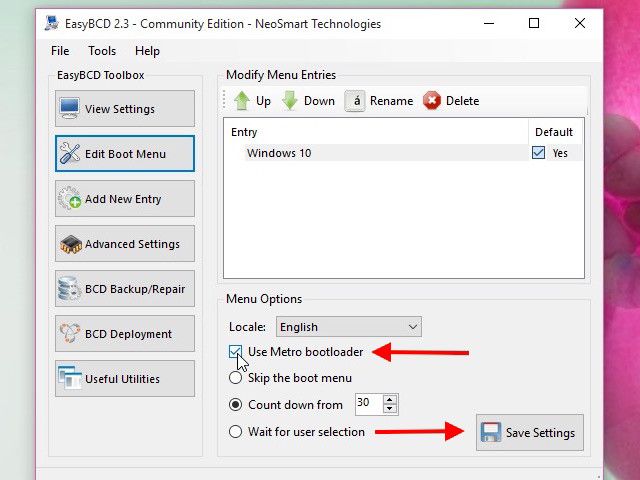Select Add New Entry gear icon

[69, 199]
